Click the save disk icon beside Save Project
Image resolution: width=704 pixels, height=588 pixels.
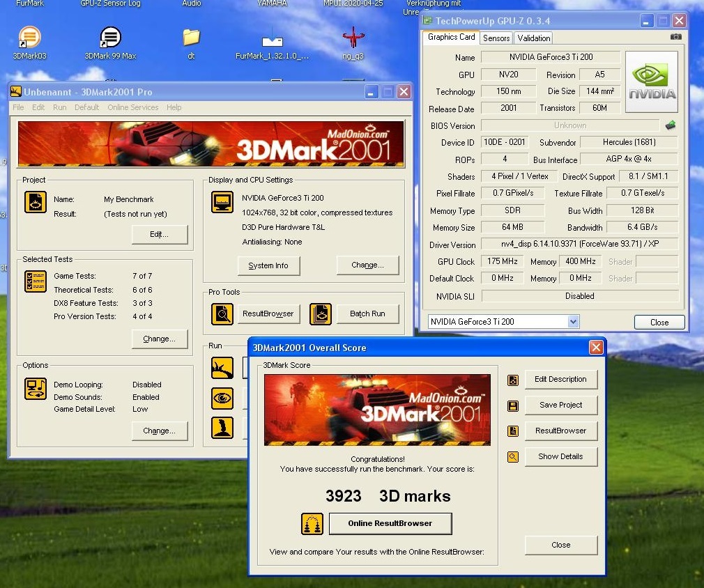click(x=513, y=405)
